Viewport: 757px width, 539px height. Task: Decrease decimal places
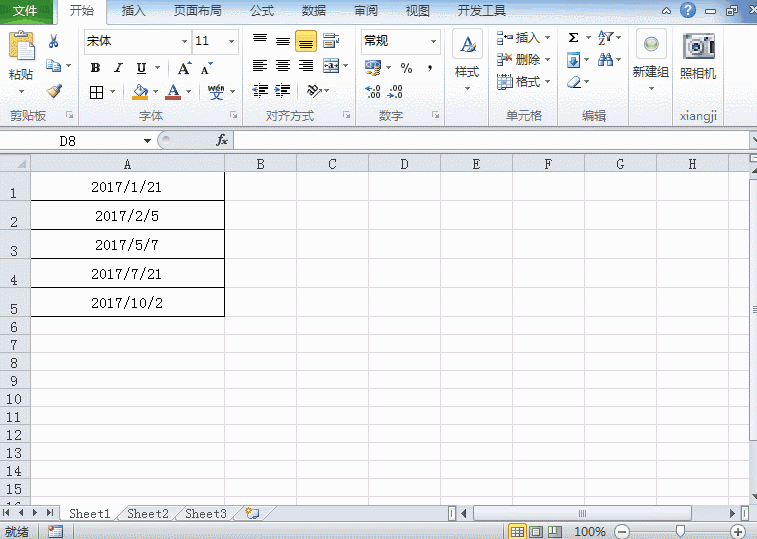395,91
